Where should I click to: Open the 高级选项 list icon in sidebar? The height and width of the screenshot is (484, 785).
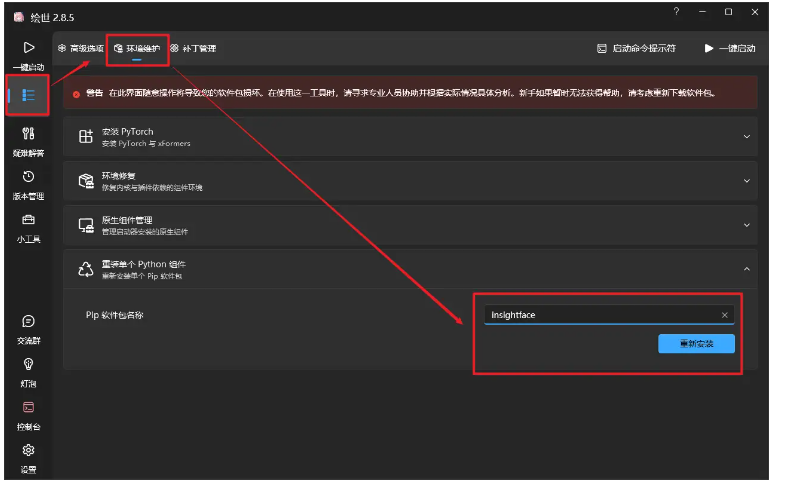pyautogui.click(x=28, y=95)
